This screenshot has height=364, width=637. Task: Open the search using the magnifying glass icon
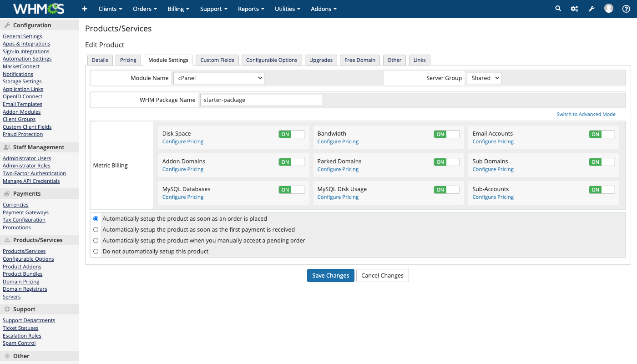click(x=558, y=8)
